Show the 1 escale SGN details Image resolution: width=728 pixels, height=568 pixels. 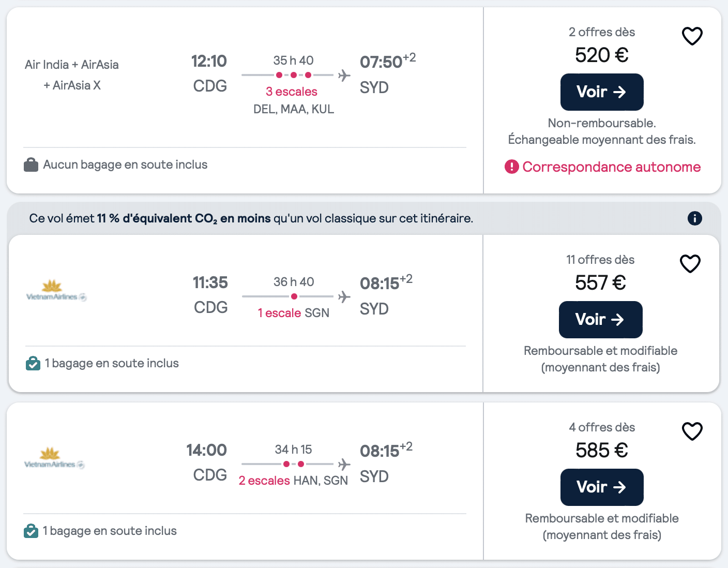[x=293, y=313]
